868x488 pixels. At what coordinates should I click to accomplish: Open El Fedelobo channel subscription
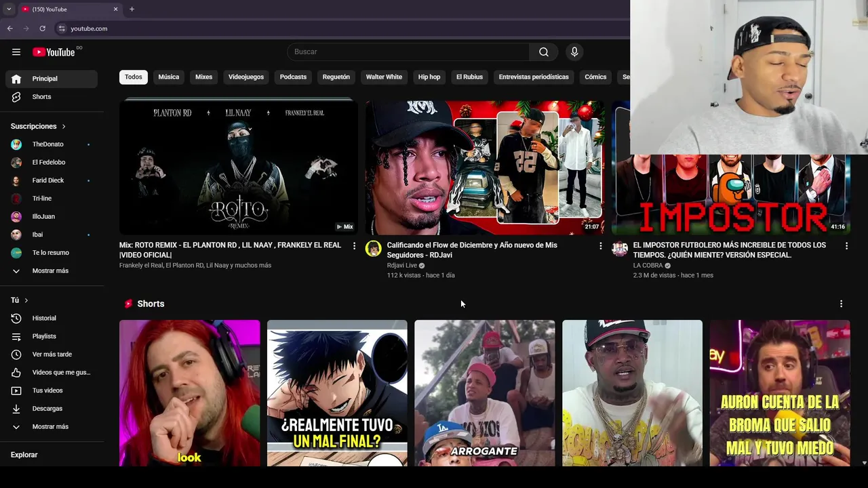(x=52, y=163)
